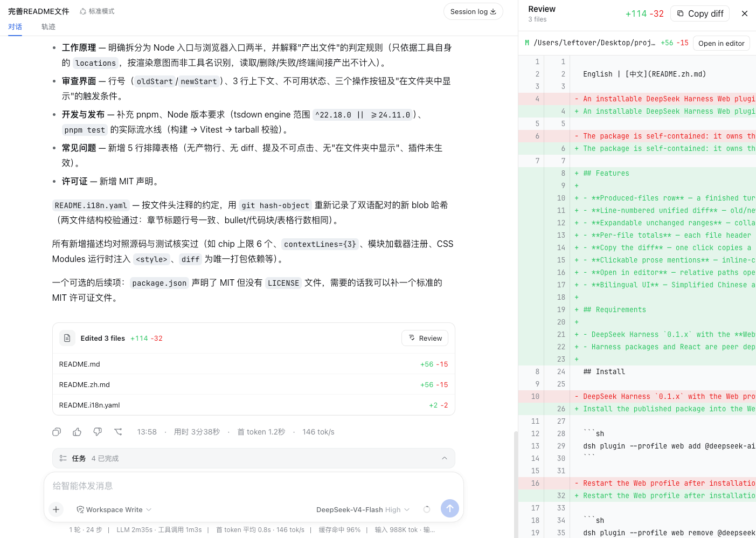Viewport: 756px width, 538px height.
Task: Click the file icon beside Edited 3 files
Action: coord(67,338)
